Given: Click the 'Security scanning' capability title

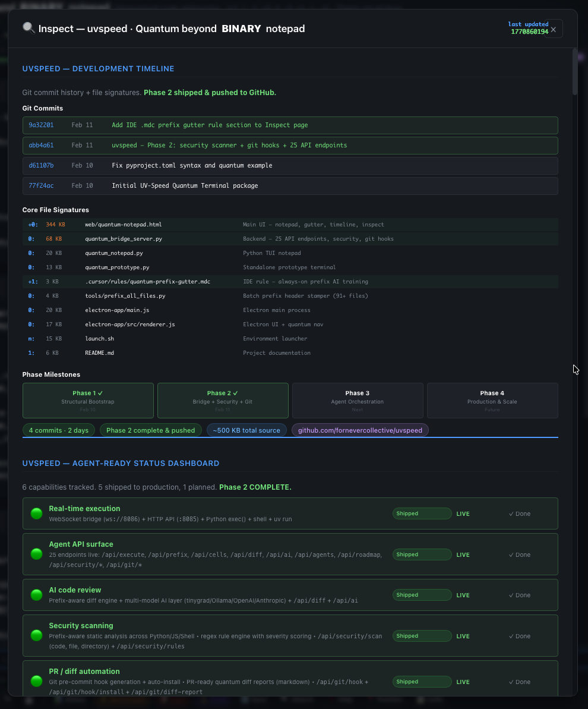Looking at the screenshot, I should click(x=81, y=626).
